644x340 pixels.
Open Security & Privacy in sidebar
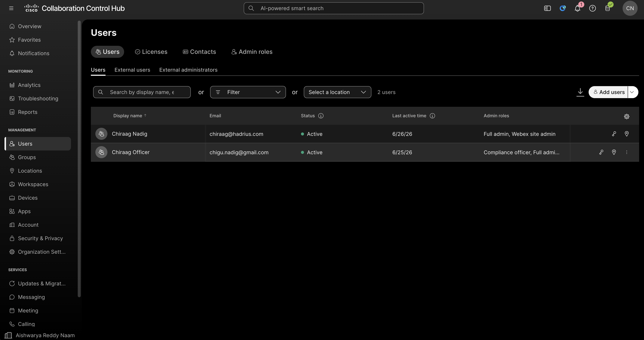(x=38, y=238)
